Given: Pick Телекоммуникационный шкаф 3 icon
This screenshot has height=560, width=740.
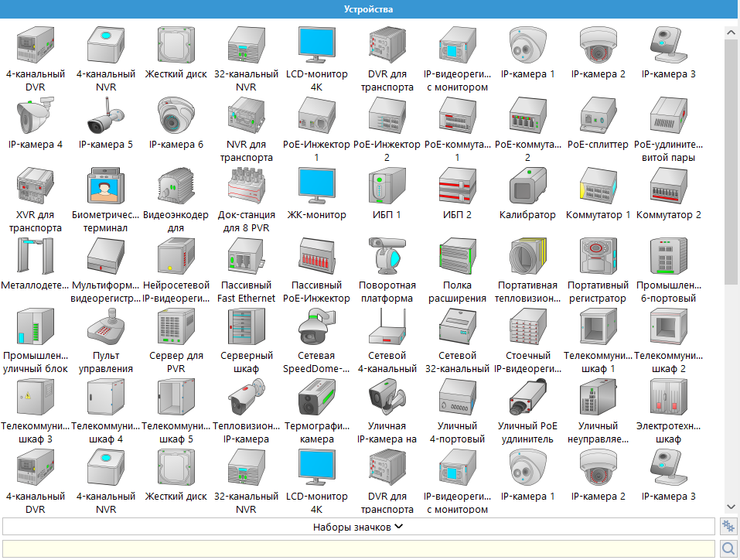Looking at the screenshot, I should click(36, 397).
